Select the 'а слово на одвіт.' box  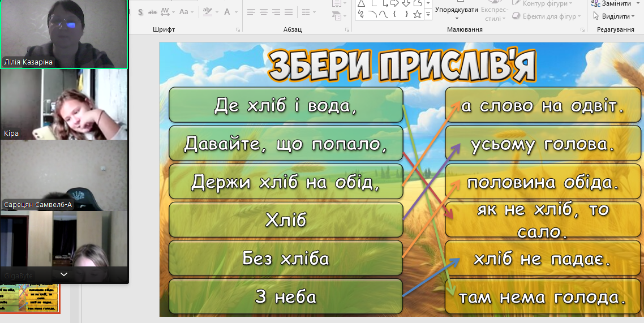pos(543,105)
